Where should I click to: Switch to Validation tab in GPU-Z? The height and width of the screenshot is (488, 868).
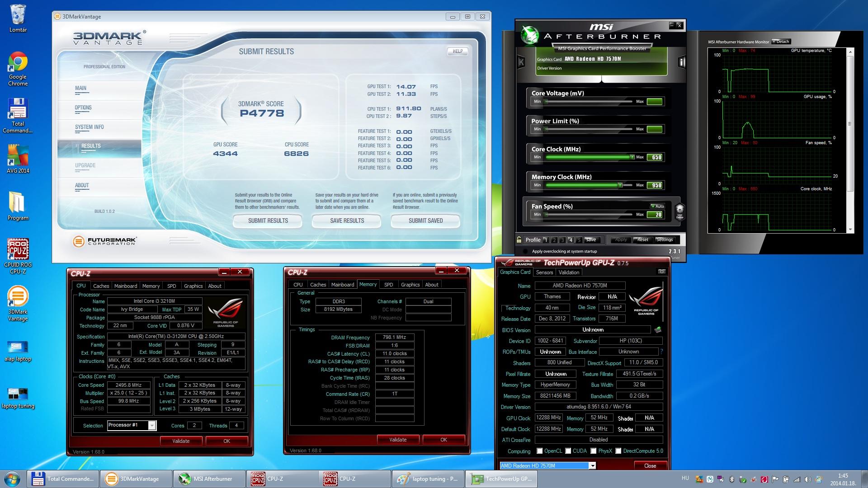pyautogui.click(x=569, y=272)
